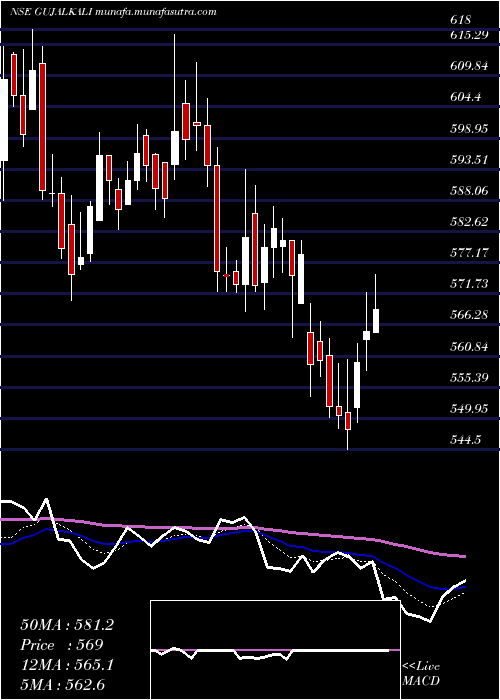Click the 5MA : 562.6 value
500x700 pixels.
pyautogui.click(x=62, y=685)
